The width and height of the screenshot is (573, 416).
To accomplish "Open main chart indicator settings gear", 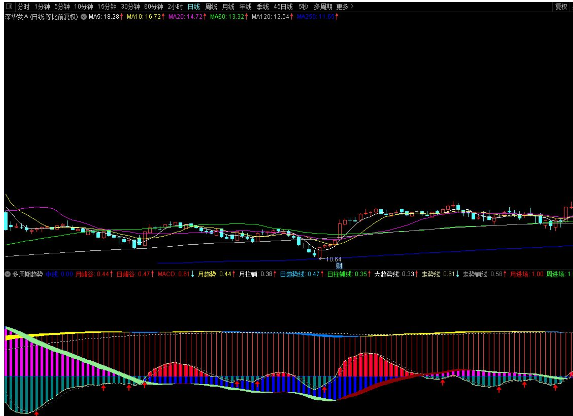I will click(84, 17).
